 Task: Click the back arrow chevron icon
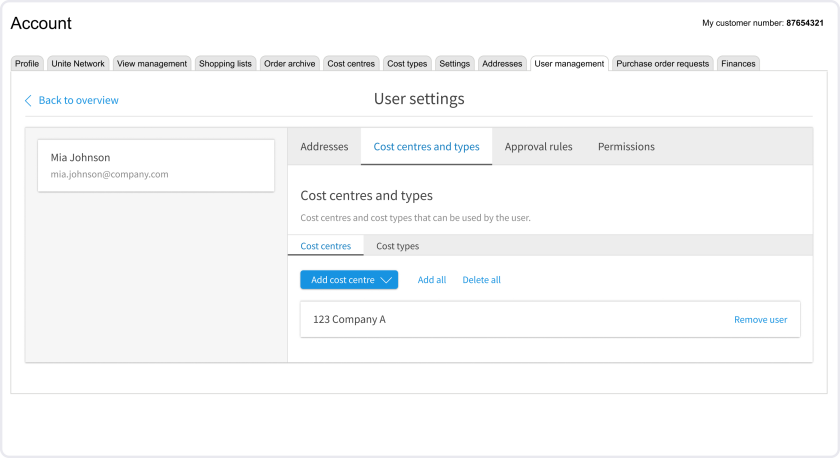click(28, 100)
